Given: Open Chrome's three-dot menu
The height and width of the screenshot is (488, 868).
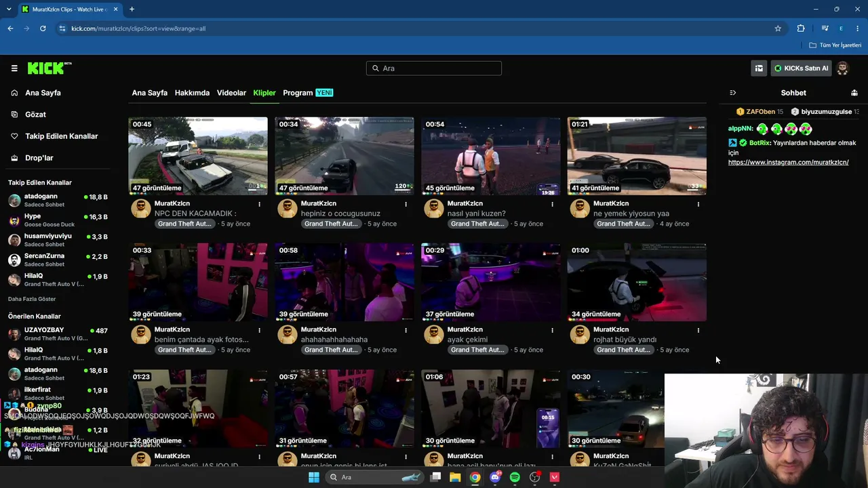Looking at the screenshot, I should click(x=858, y=28).
